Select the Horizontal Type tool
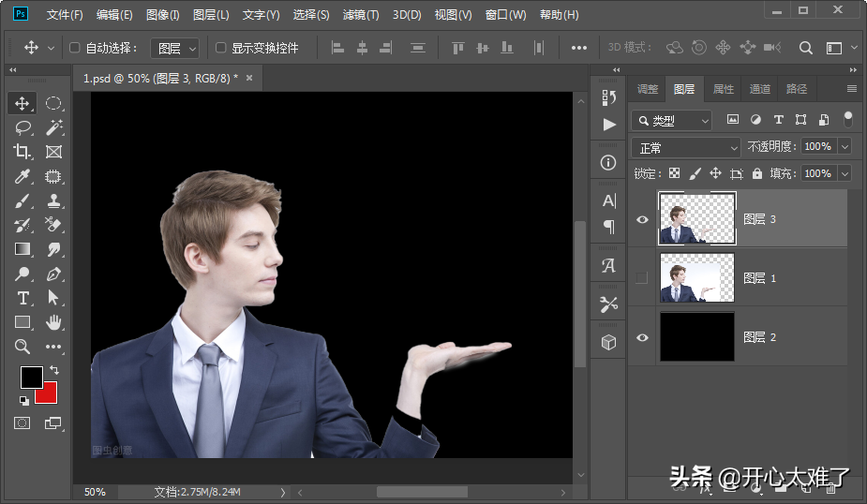This screenshot has width=867, height=504. (22, 298)
